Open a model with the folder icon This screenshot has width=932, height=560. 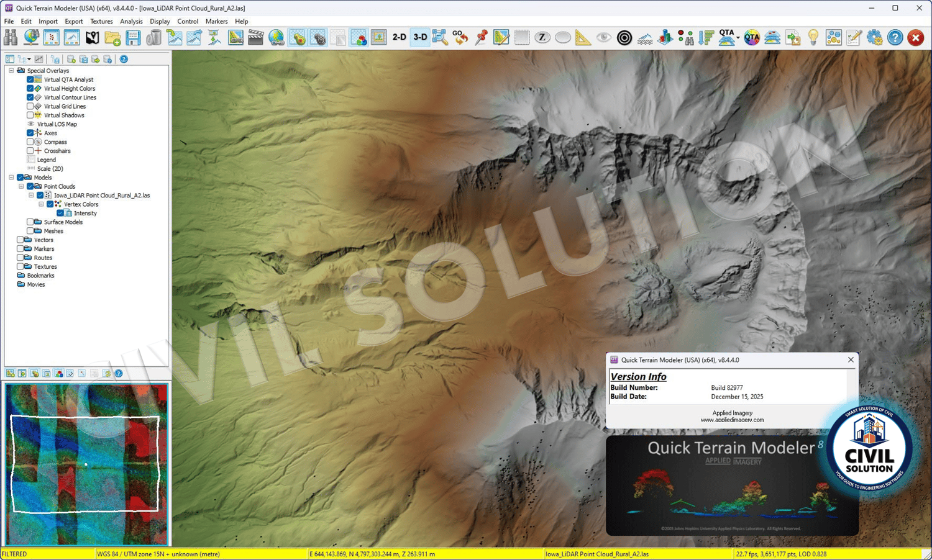pos(112,38)
